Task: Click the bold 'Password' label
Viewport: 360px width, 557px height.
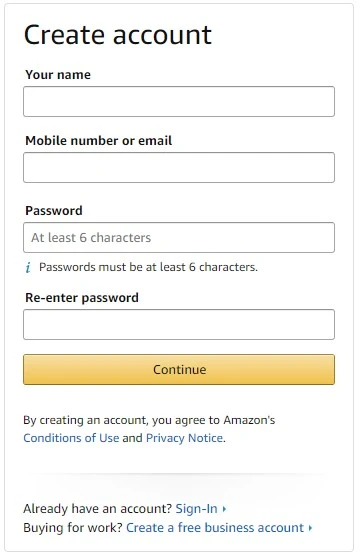Action: (54, 211)
